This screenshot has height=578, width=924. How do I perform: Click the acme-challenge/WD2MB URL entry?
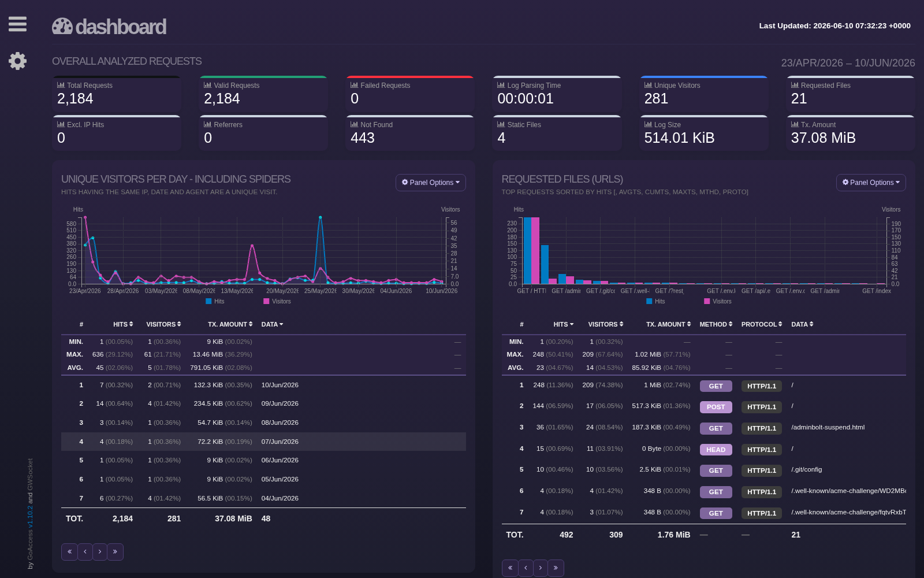click(x=848, y=491)
